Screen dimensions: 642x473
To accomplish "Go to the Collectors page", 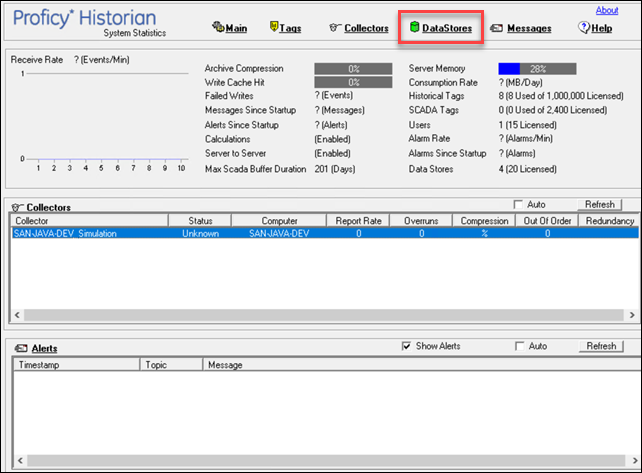I will pos(366,28).
